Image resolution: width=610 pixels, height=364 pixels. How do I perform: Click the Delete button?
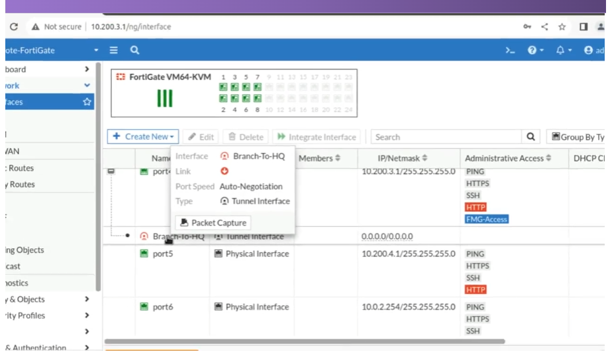tap(246, 137)
